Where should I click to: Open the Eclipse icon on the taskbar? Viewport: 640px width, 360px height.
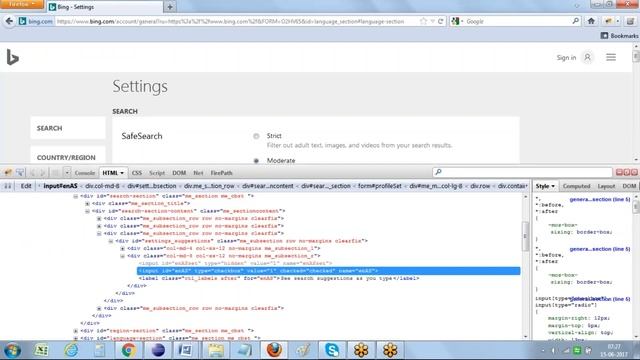pyautogui.click(x=158, y=350)
